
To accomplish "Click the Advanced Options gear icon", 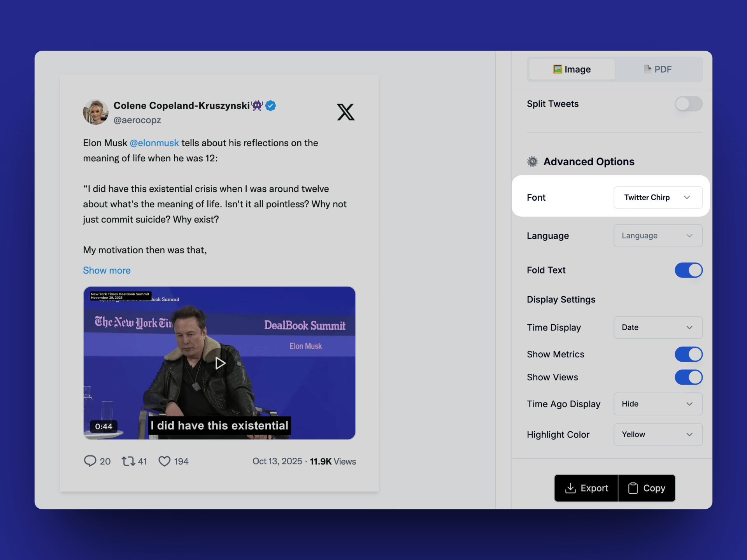I will [x=532, y=161].
